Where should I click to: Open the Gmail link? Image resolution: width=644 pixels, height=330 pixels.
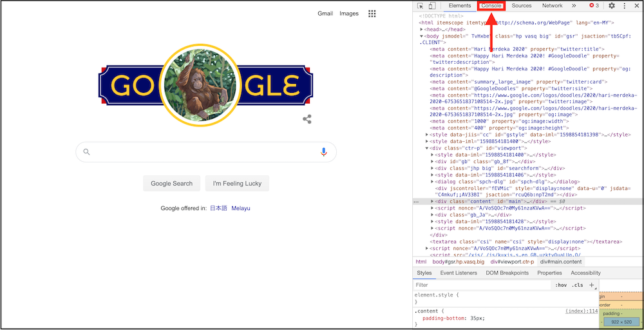pyautogui.click(x=325, y=14)
